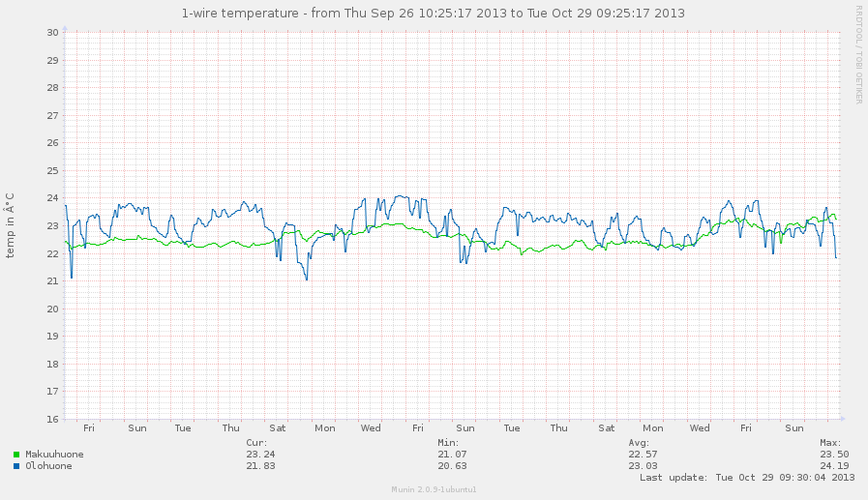
Task: Click the RRDTOOL / TOBI OETIKER watermark
Action: (858, 54)
